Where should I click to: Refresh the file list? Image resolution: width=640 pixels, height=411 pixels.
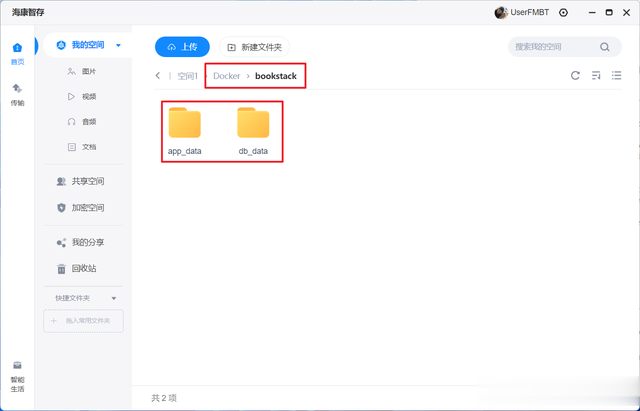575,76
